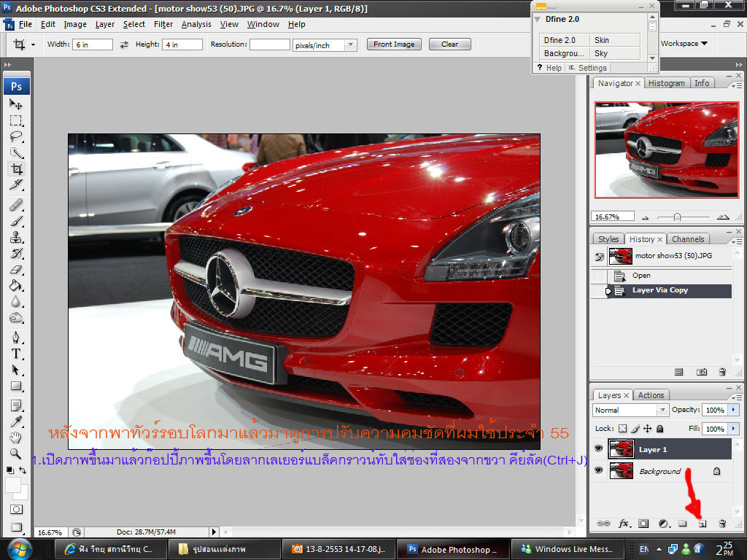Create a new layer group
The height and width of the screenshot is (560, 747).
coord(683,524)
